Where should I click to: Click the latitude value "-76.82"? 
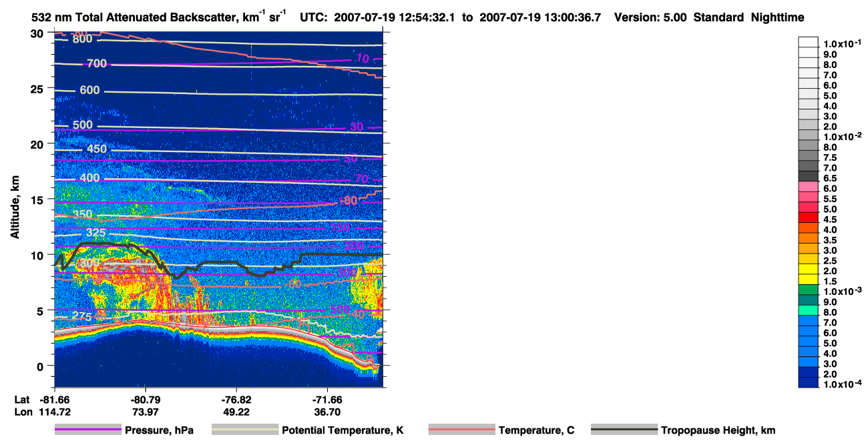237,400
